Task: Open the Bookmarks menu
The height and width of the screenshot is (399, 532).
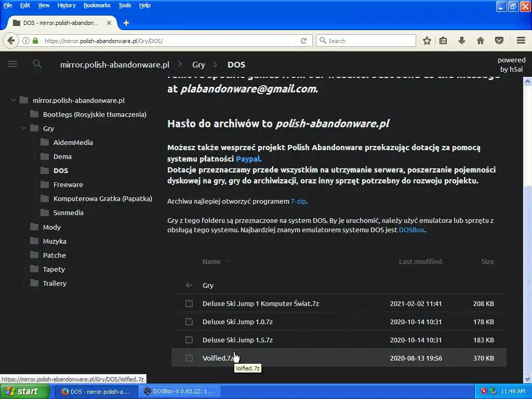Action: pos(97,5)
